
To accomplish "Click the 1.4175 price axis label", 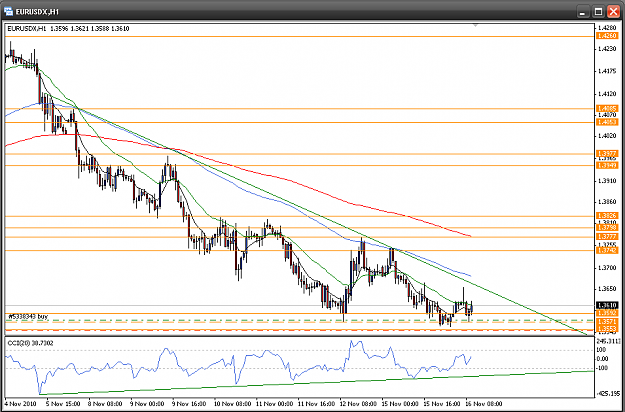I will [x=607, y=71].
